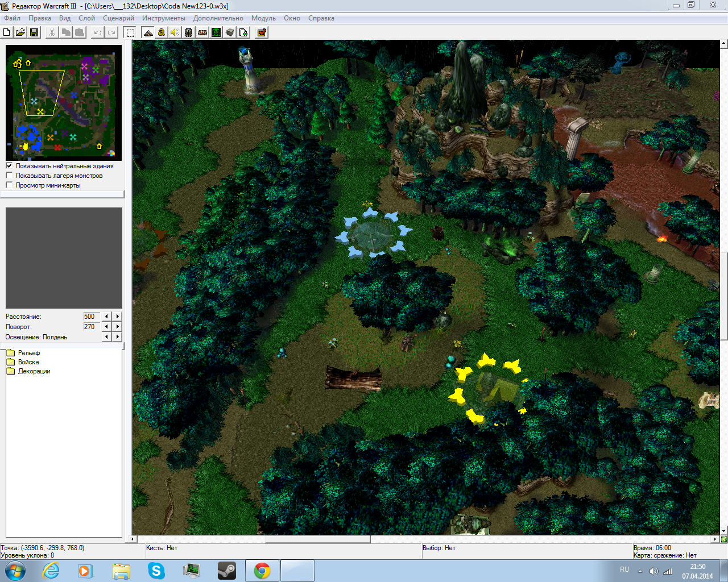The image size is (728, 582).
Task: Click the Copy toolbar icon
Action: coord(66,32)
